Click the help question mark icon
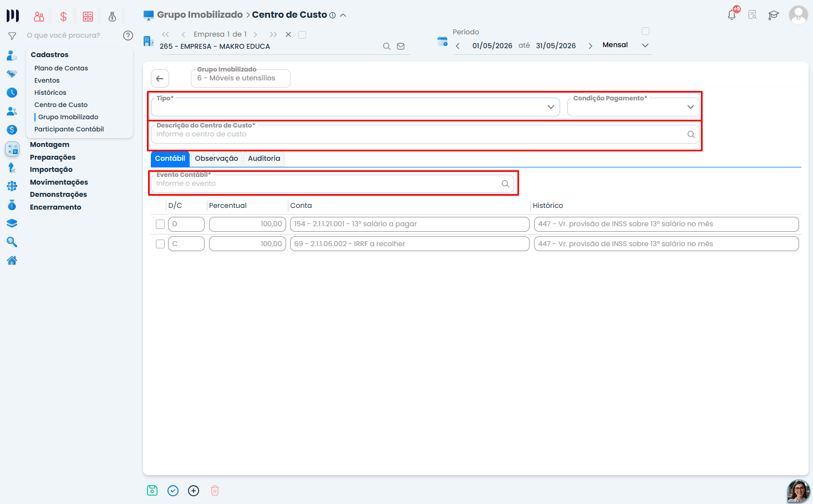This screenshot has height=504, width=813. [x=128, y=35]
